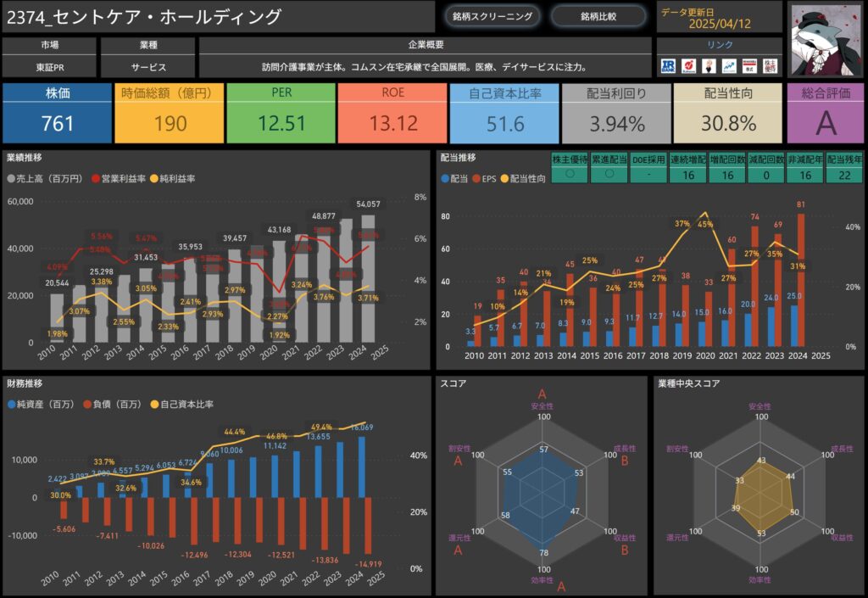
Task: Select the 株価 761 card
Action: 57,113
